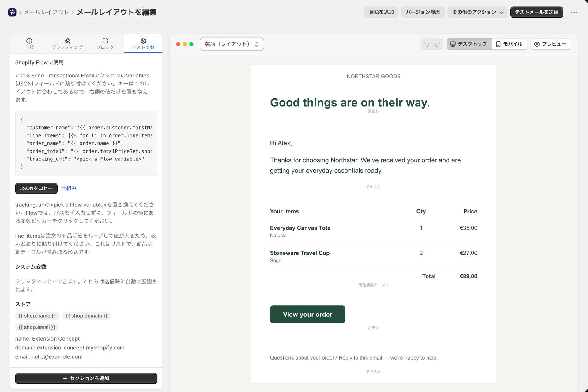Screen dimensions: 588x392
Task: Switch to デスクトップ view
Action: tap(469, 44)
